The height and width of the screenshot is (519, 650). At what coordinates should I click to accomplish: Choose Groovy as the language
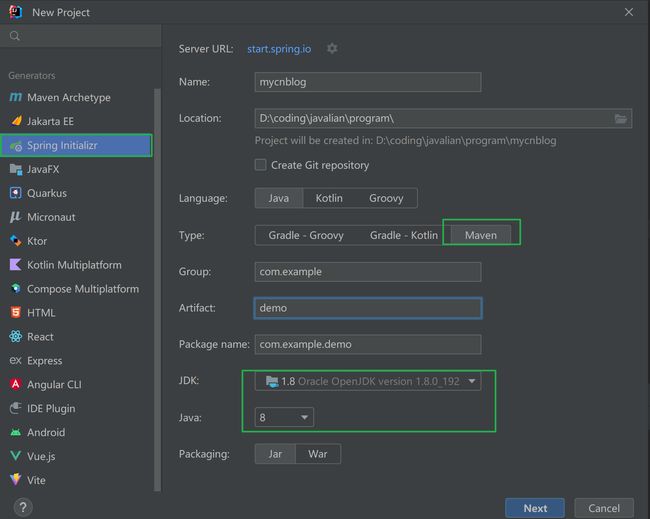click(386, 198)
